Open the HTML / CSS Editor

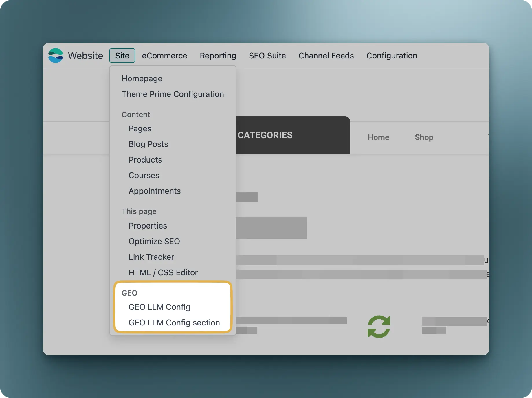[x=163, y=272]
